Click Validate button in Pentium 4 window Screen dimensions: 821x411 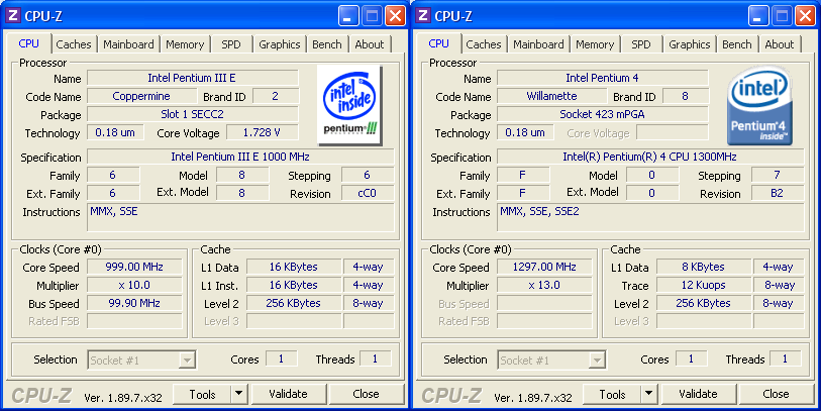pyautogui.click(x=698, y=394)
